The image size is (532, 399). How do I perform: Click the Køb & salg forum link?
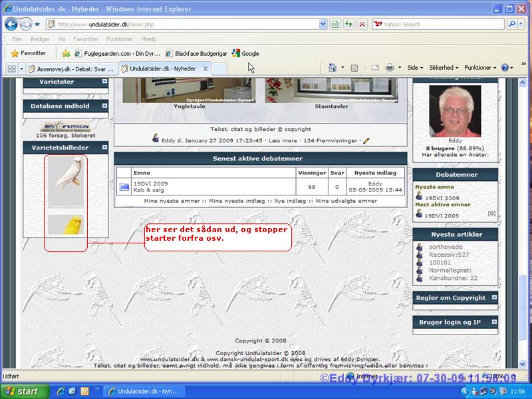point(148,190)
